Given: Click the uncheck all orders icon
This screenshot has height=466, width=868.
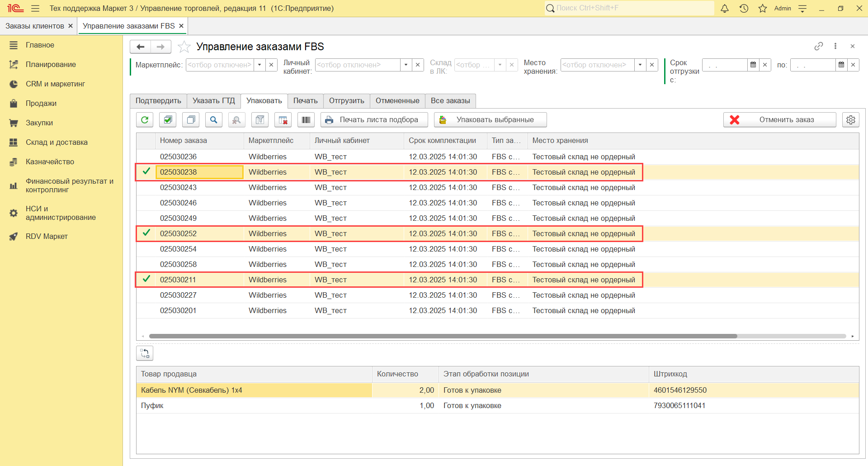Looking at the screenshot, I should pos(191,120).
